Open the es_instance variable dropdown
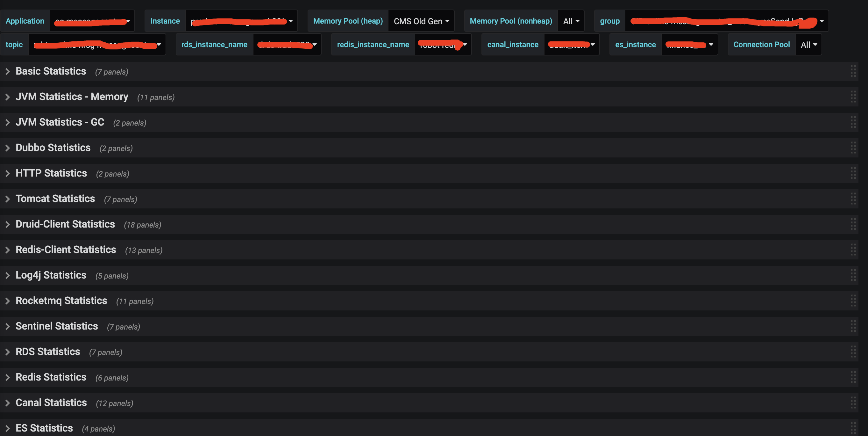The image size is (868, 436). (689, 45)
